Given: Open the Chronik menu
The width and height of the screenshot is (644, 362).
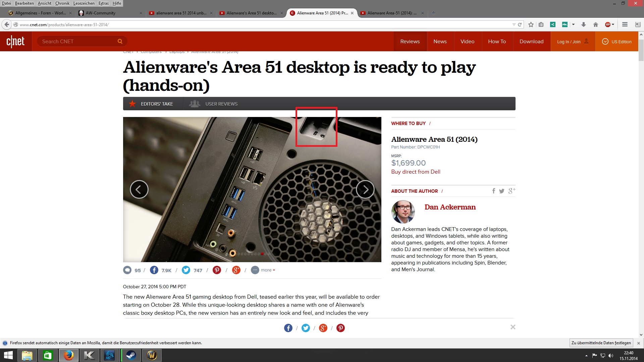Looking at the screenshot, I should click(62, 3).
